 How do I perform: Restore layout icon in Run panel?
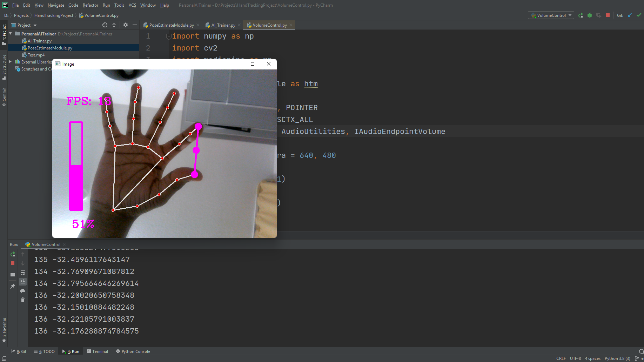click(x=13, y=275)
